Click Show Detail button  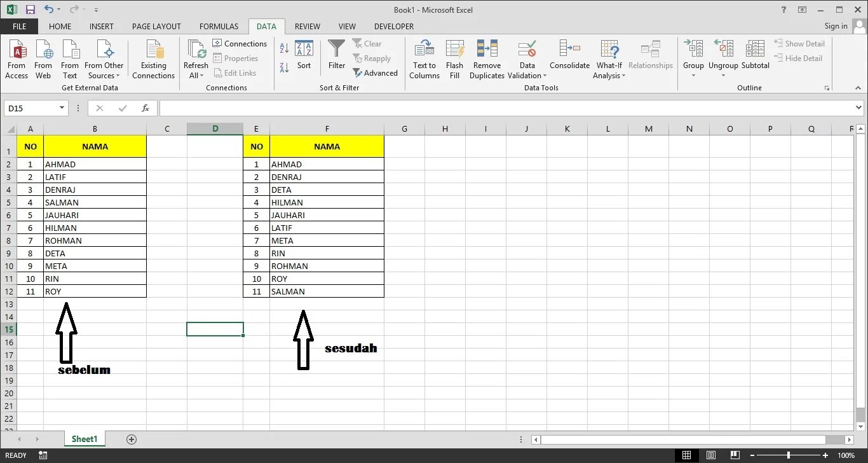coord(799,43)
